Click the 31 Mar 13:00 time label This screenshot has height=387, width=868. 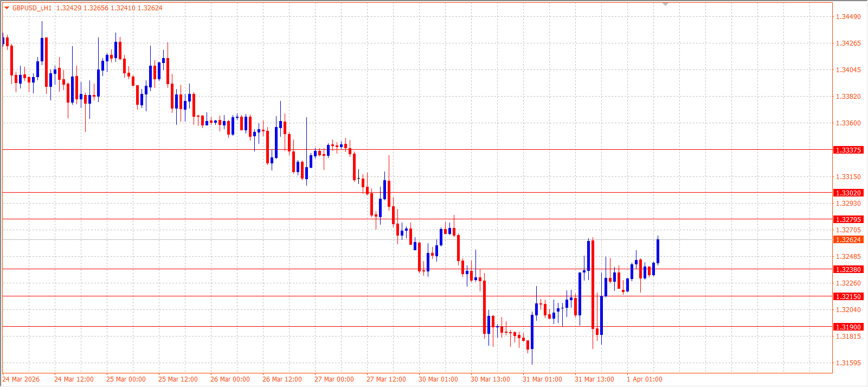coord(594,379)
